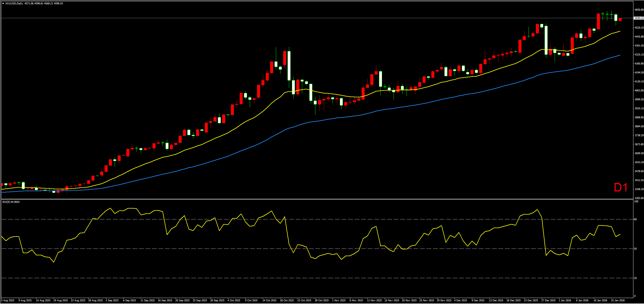Click the one-click trading triangle beside XAUUSD,Daily

3,4
